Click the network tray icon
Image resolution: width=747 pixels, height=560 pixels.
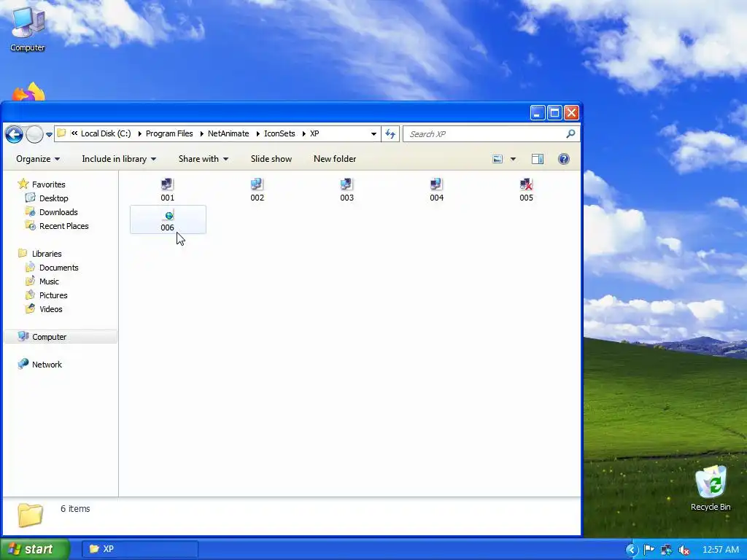tap(667, 550)
